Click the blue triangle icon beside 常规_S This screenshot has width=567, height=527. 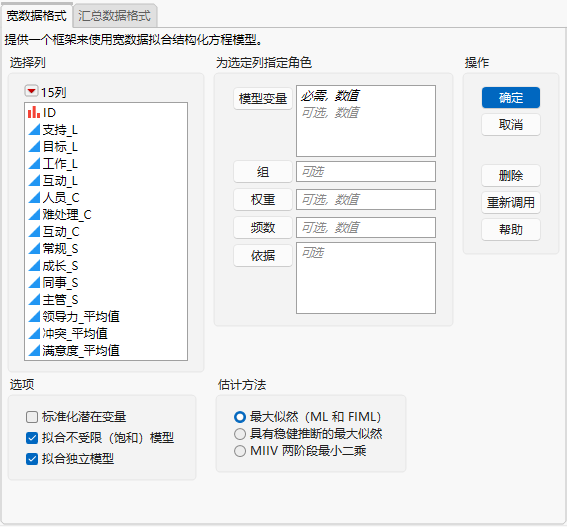(34, 248)
